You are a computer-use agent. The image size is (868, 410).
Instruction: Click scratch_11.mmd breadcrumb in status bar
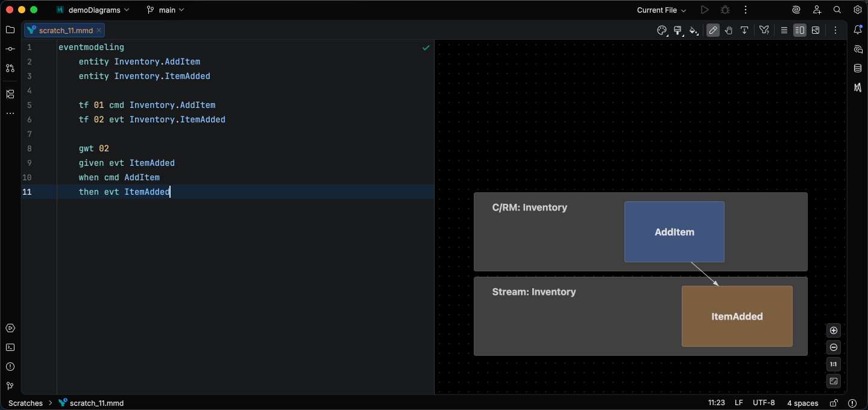click(91, 403)
